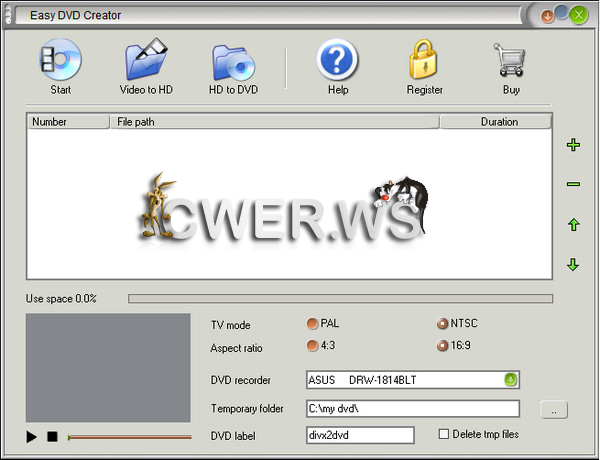Move the file down with the green arrow
This screenshot has height=460, width=600.
point(573,265)
